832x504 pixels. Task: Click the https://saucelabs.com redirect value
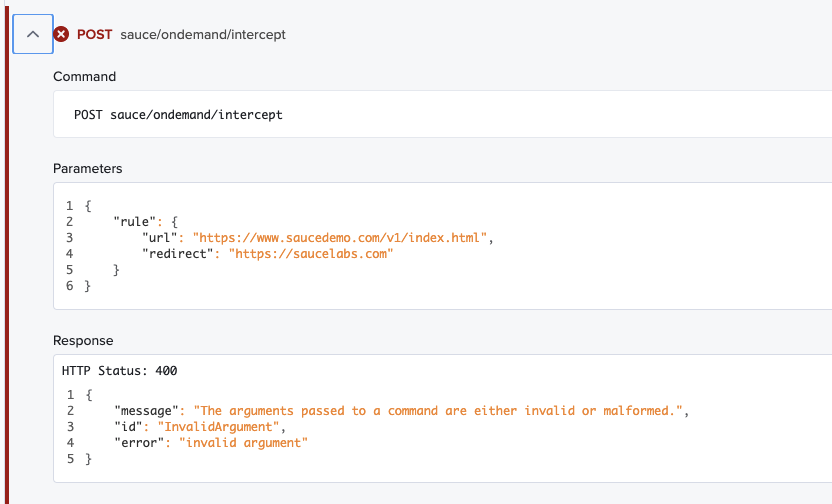coord(311,254)
